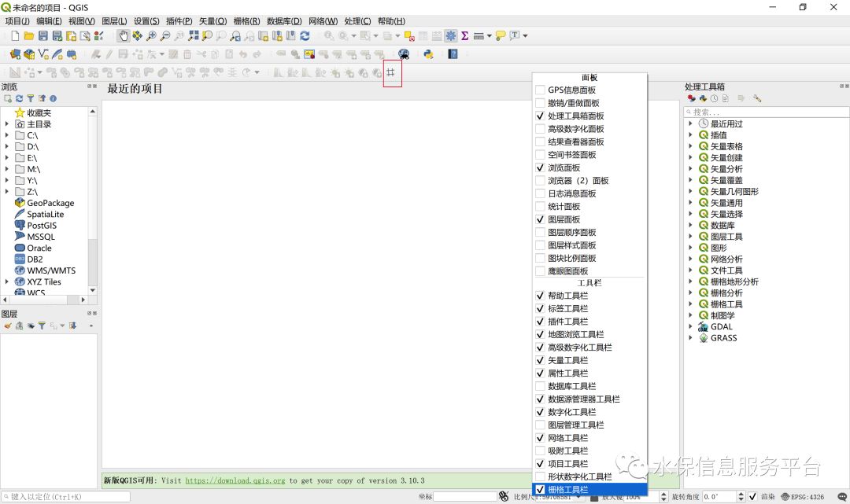850x504 pixels.
Task: Click the Zoom Full extent icon
Action: (194, 35)
